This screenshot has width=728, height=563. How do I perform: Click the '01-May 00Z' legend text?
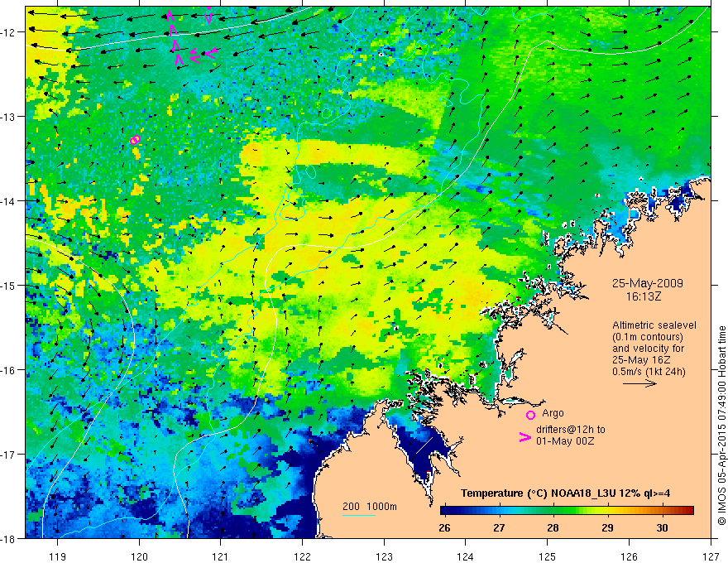(565, 440)
